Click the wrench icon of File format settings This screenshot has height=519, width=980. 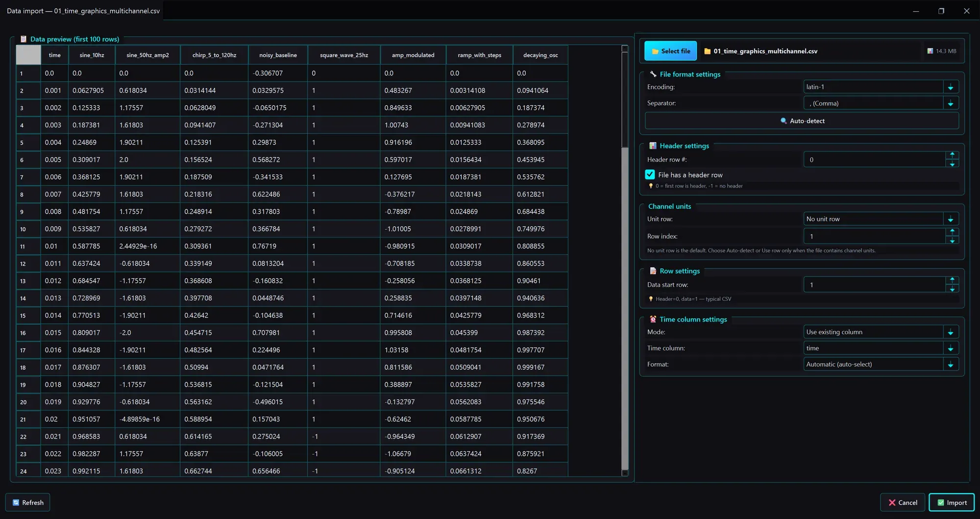point(653,74)
